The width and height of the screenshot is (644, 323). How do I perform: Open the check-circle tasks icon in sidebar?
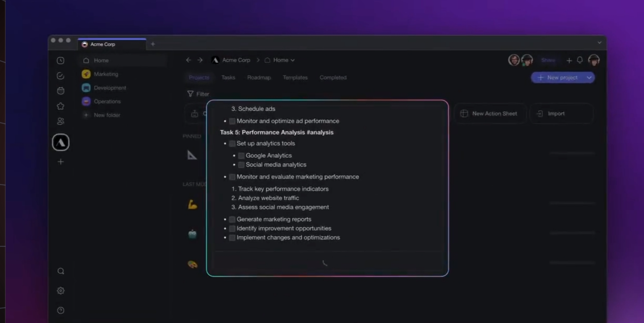[61, 76]
